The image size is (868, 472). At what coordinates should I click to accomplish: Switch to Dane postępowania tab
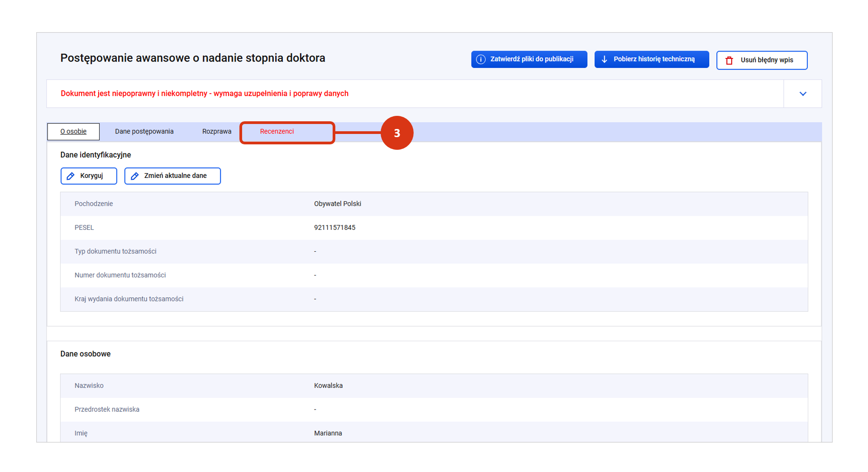tap(144, 132)
